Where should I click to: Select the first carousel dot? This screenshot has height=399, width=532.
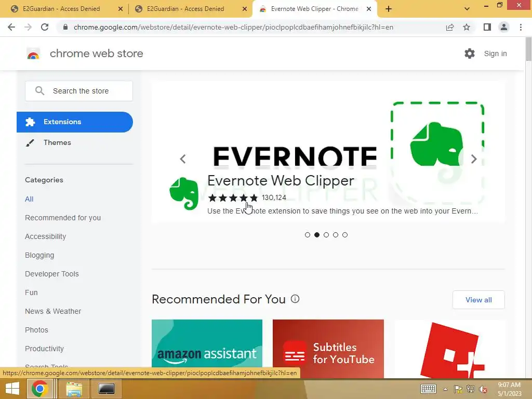pyautogui.click(x=308, y=235)
